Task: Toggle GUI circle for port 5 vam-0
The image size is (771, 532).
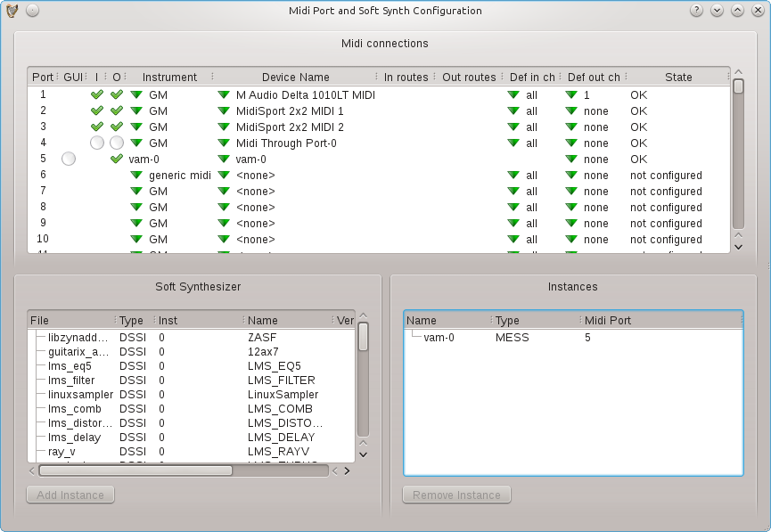Action: click(69, 159)
